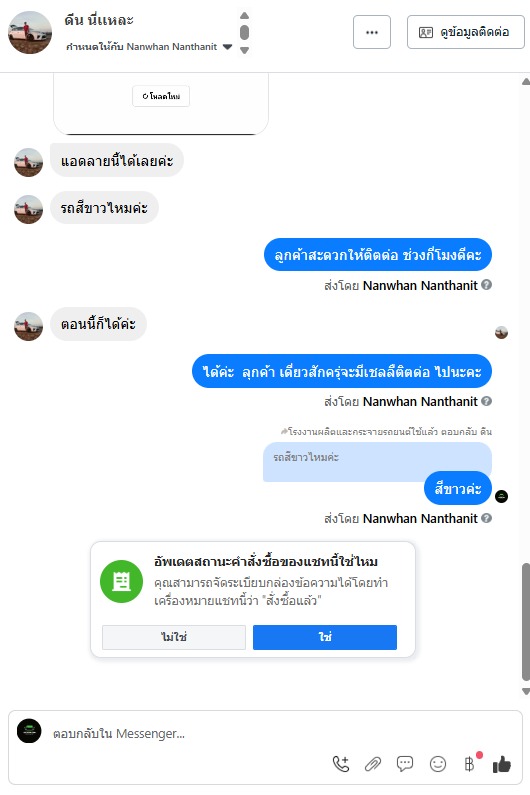Open saved replies speech bubble icon
Image resolution: width=530 pixels, height=795 pixels.
coord(405,763)
